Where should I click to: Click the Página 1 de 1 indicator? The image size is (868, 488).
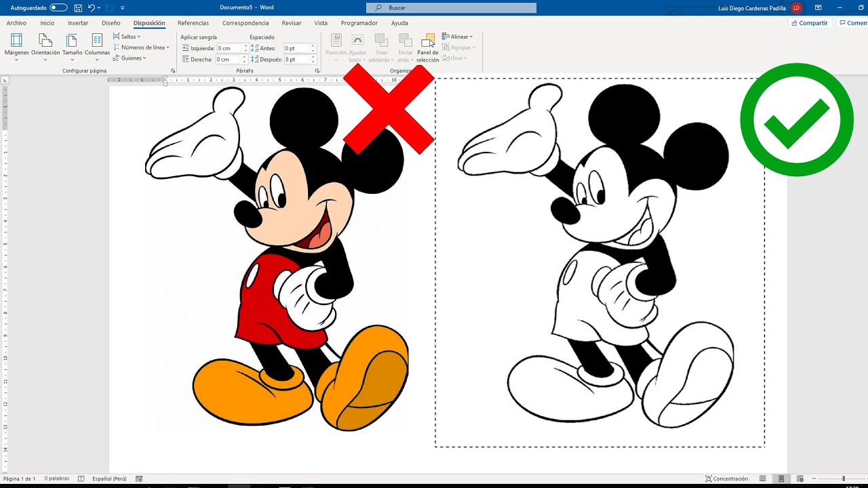[x=19, y=479]
